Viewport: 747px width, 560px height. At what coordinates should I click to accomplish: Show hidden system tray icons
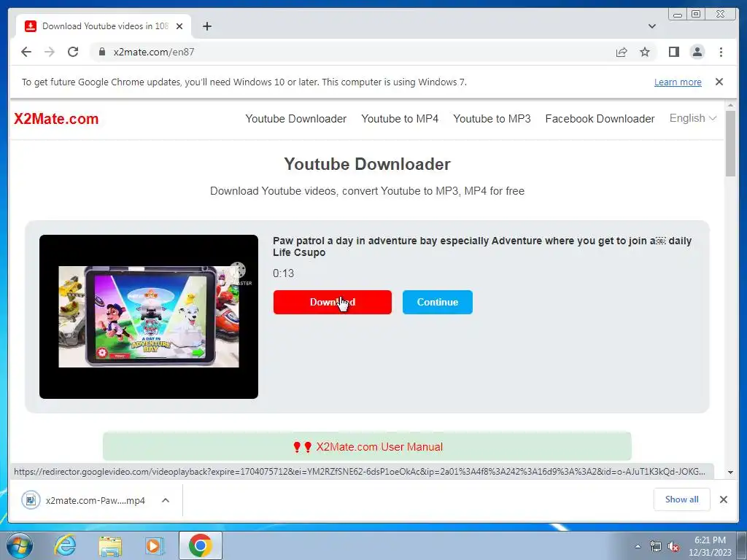click(638, 546)
